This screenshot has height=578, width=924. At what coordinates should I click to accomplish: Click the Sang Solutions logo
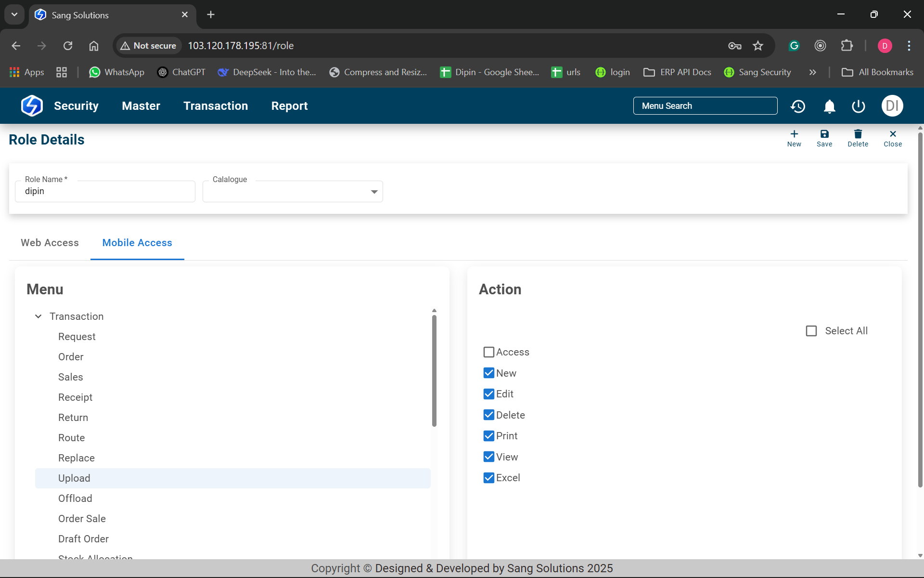click(32, 106)
